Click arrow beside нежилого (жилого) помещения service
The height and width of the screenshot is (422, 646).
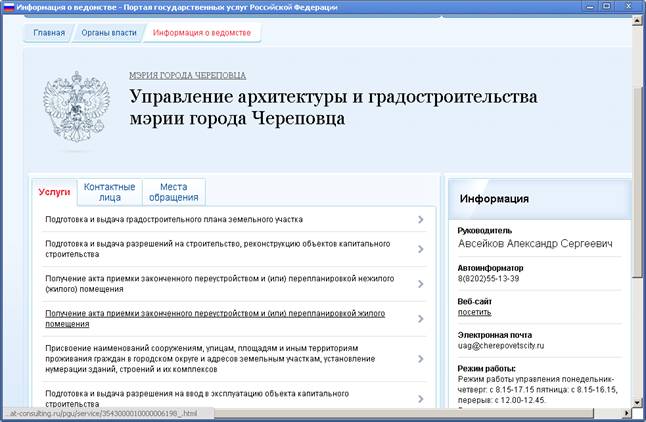pyautogui.click(x=420, y=284)
